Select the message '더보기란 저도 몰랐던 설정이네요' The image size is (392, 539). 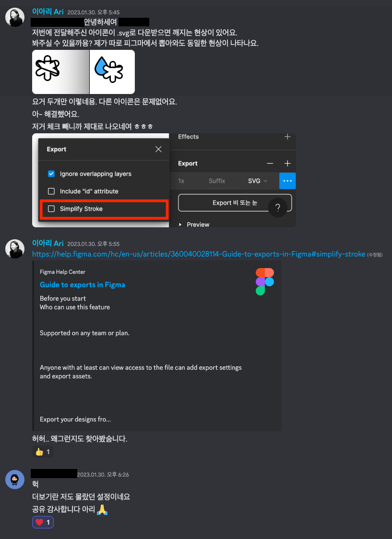pyautogui.click(x=81, y=497)
